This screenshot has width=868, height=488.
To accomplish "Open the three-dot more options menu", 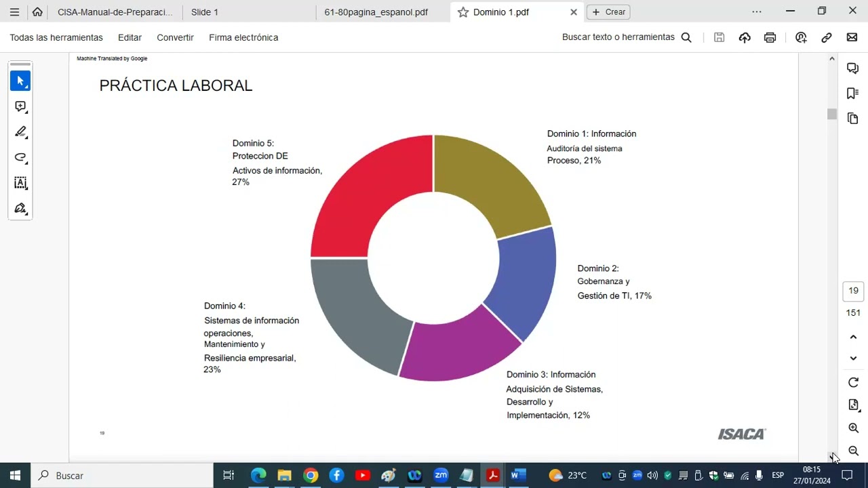I will tap(757, 12).
